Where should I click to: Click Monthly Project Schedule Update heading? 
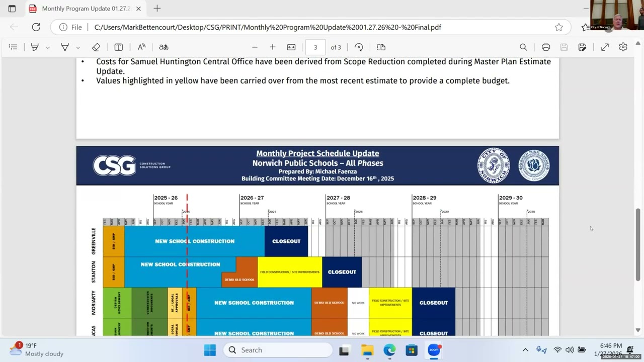[x=317, y=153]
